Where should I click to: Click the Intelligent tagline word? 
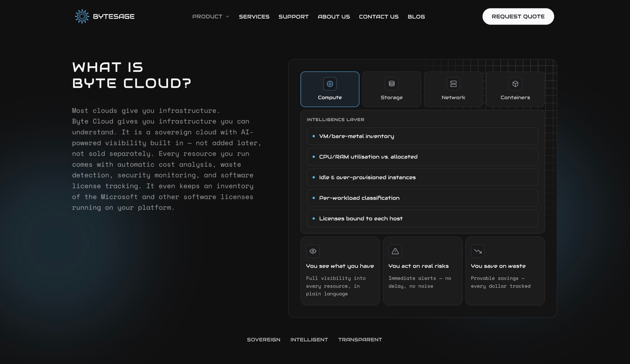309,340
